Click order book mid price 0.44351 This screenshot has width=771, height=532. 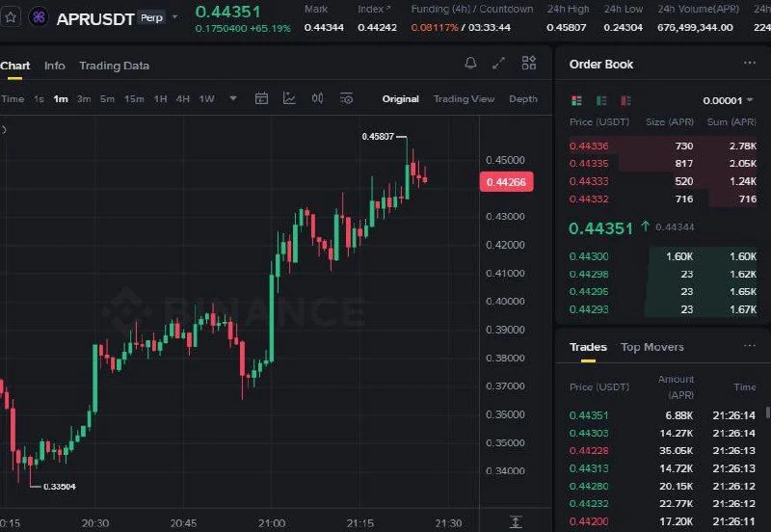[600, 228]
